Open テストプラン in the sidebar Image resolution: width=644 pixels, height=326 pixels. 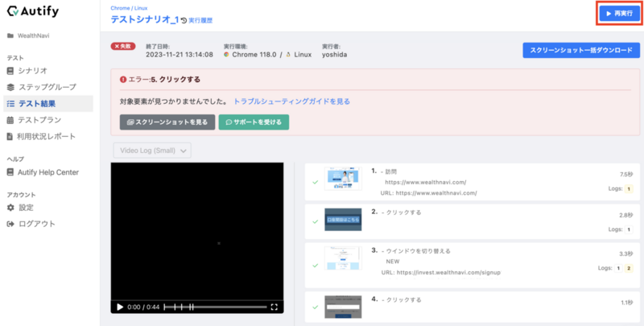tap(34, 120)
